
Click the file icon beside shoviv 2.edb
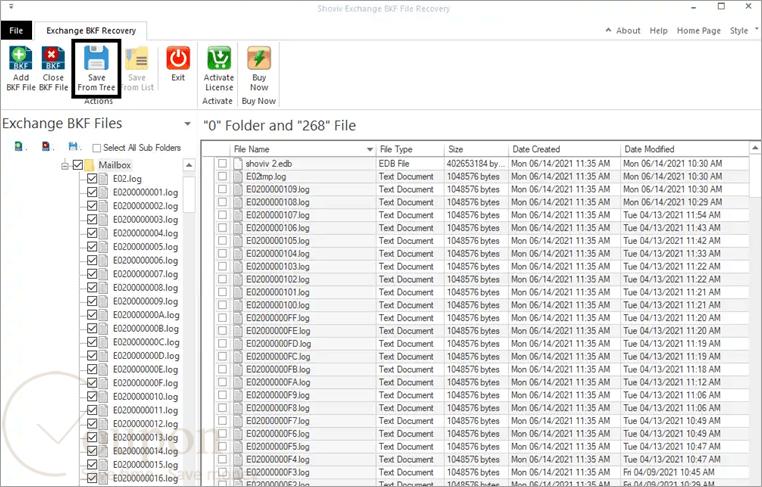point(238,164)
